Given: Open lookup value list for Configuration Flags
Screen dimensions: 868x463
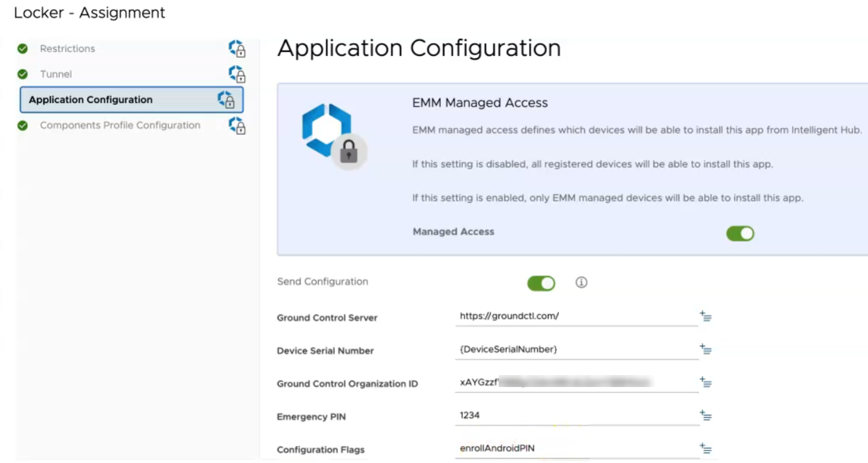Looking at the screenshot, I should coord(705,449).
